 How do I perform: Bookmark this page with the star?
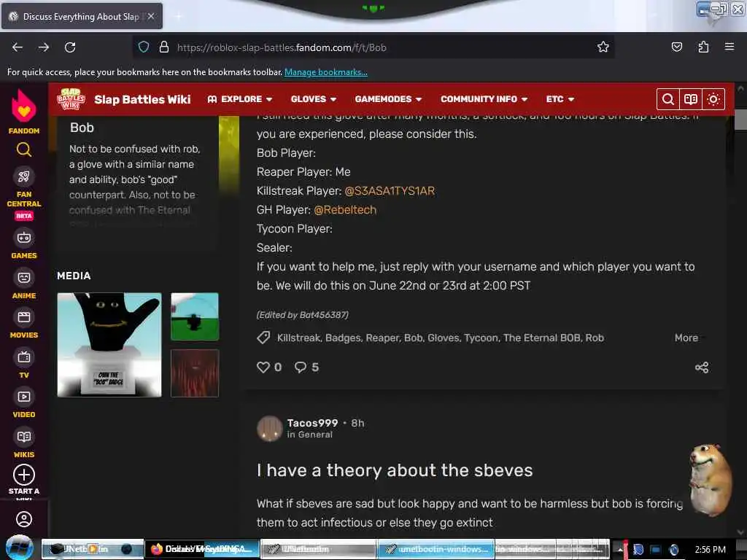[x=603, y=47]
